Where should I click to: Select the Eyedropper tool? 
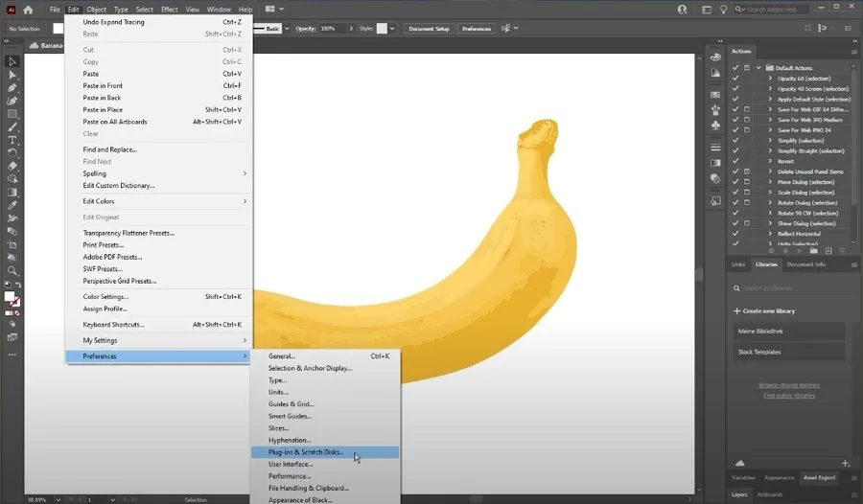coord(12,205)
